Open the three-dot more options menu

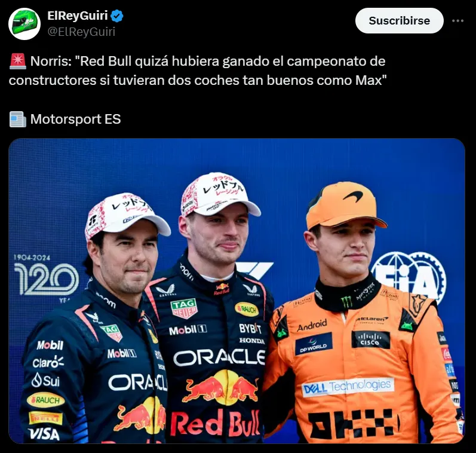click(x=457, y=21)
